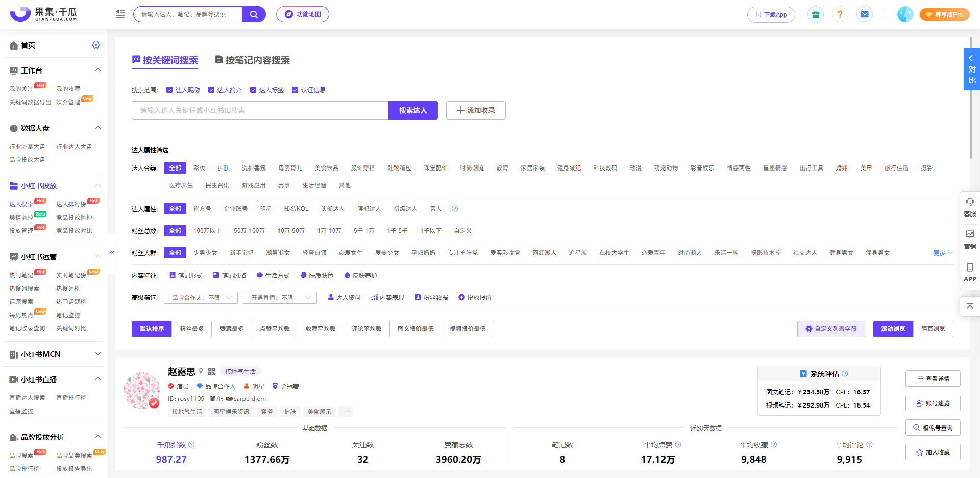
Task: Collapse the 工作台 sidebar section
Action: click(x=98, y=70)
